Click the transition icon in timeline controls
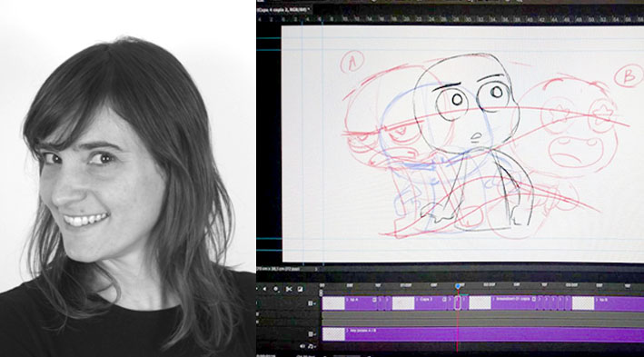644x357 pixels. point(301,289)
